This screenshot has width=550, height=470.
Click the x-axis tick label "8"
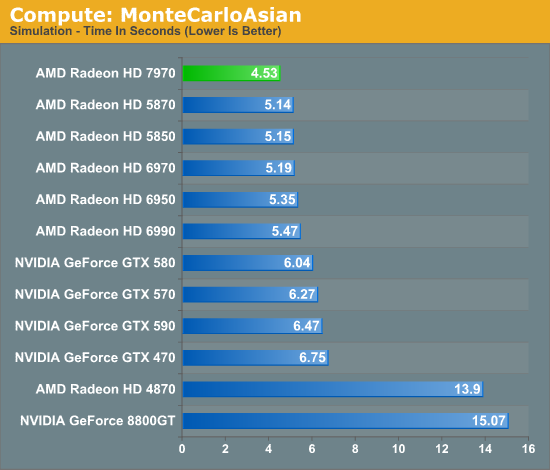point(355,449)
